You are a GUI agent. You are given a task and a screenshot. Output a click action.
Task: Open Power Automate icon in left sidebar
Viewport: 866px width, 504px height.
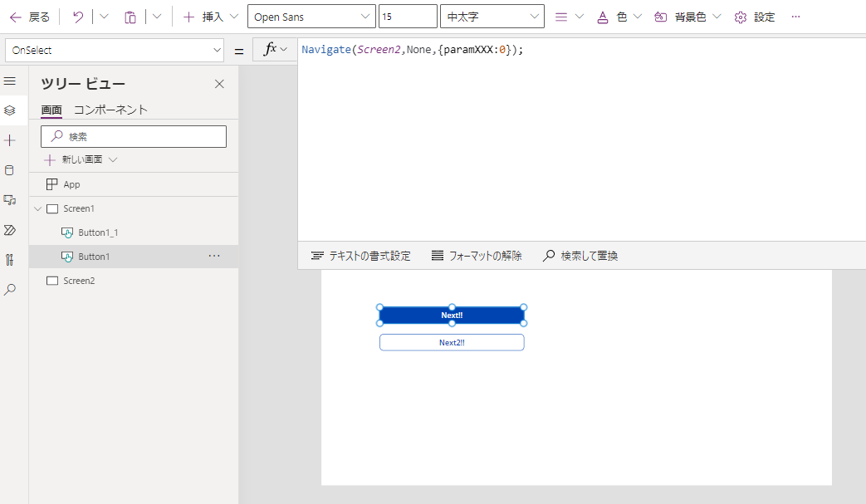[x=10, y=230]
